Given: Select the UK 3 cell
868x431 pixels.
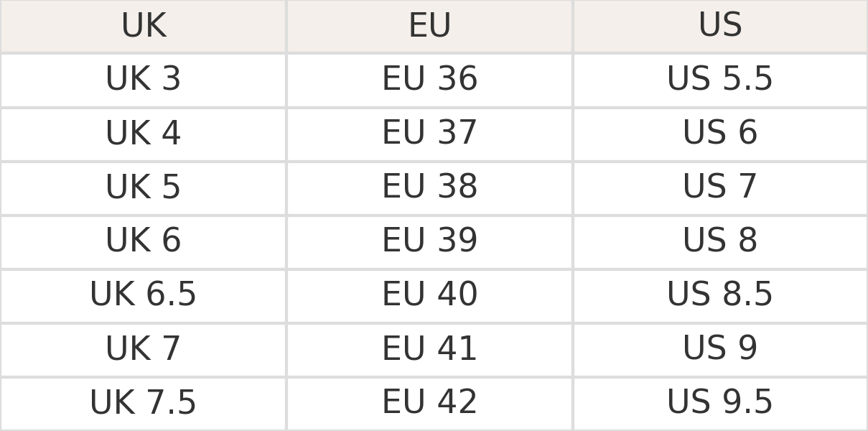Looking at the screenshot, I should coord(143,79).
